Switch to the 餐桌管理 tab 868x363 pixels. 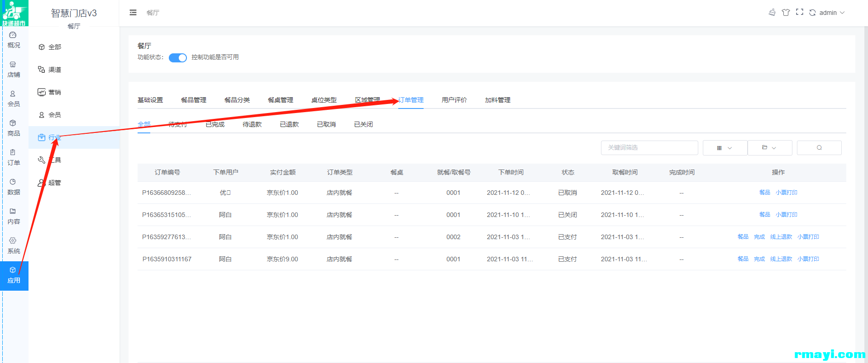click(281, 100)
